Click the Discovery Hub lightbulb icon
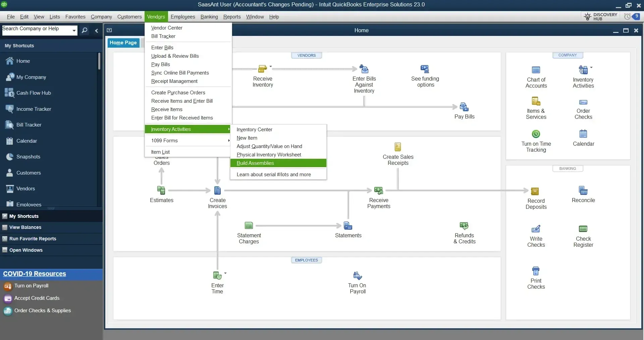This screenshot has height=340, width=644. point(588,16)
